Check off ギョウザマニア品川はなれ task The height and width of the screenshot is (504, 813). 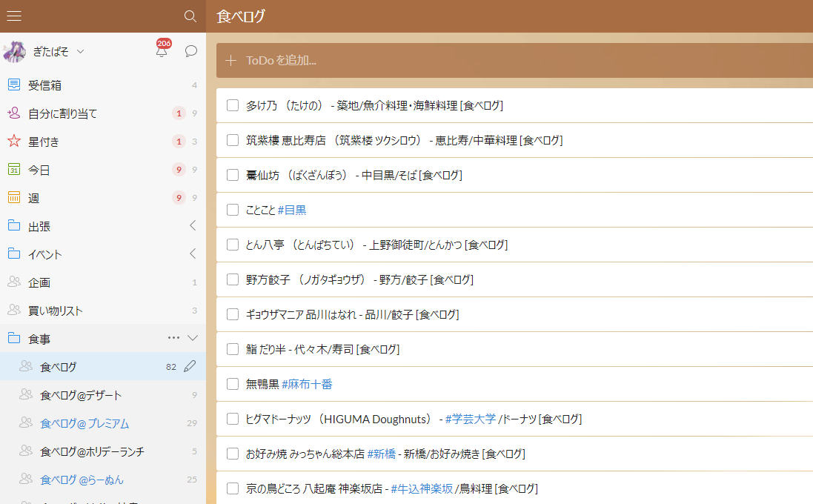pos(233,314)
